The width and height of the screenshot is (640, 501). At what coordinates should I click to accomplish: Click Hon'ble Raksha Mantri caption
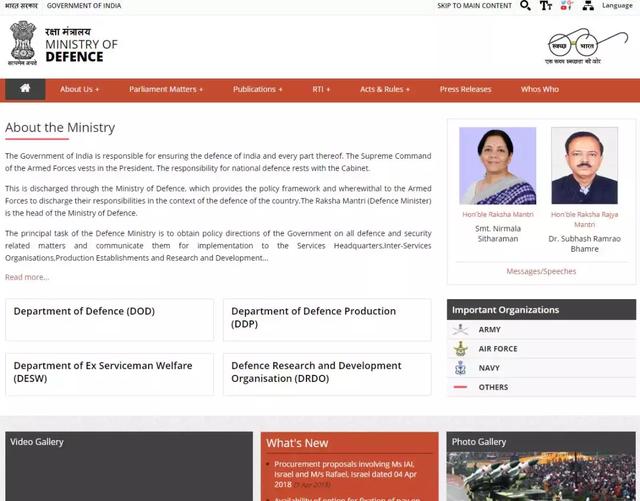(x=498, y=214)
